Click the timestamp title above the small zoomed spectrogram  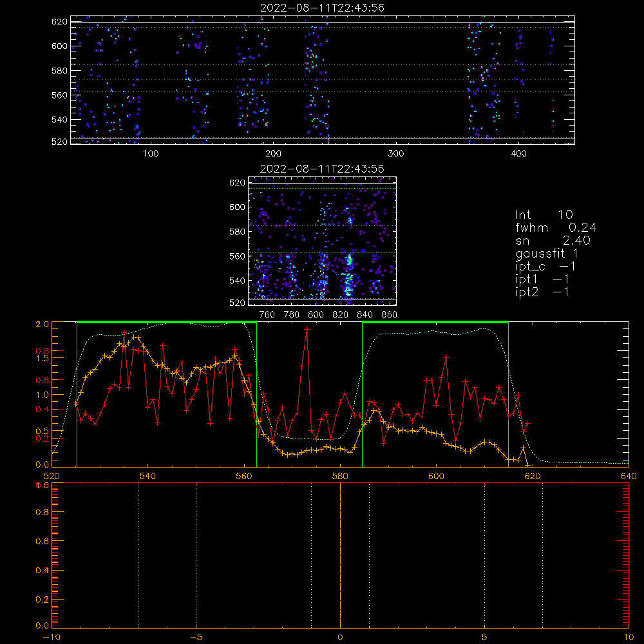(x=322, y=169)
